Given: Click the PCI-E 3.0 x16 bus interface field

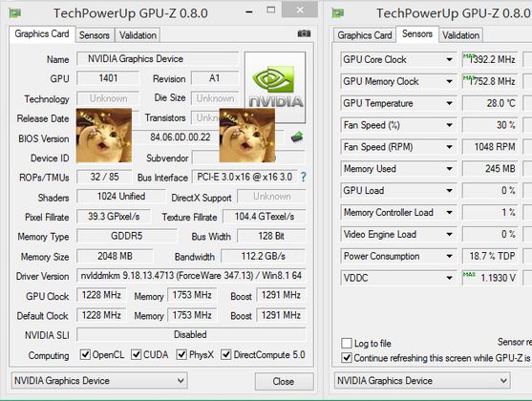Looking at the screenshot, I should point(245,177).
